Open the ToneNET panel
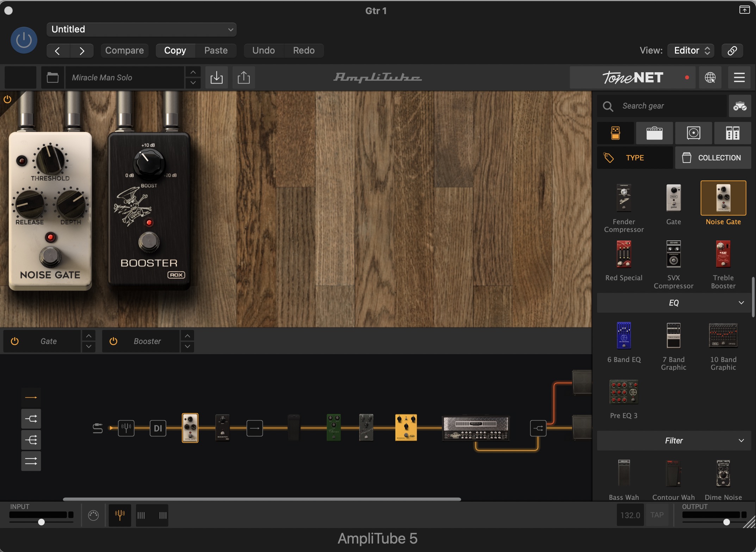The height and width of the screenshot is (552, 756). (x=633, y=77)
